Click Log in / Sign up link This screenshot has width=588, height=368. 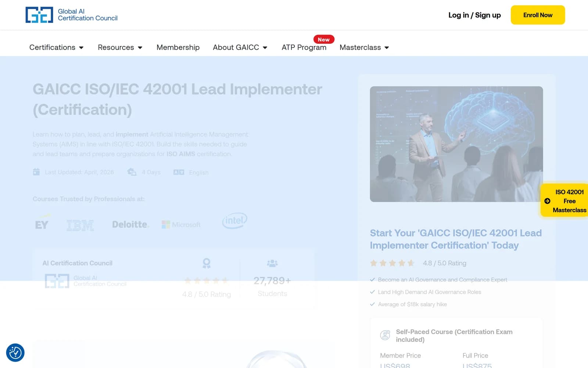474,15
